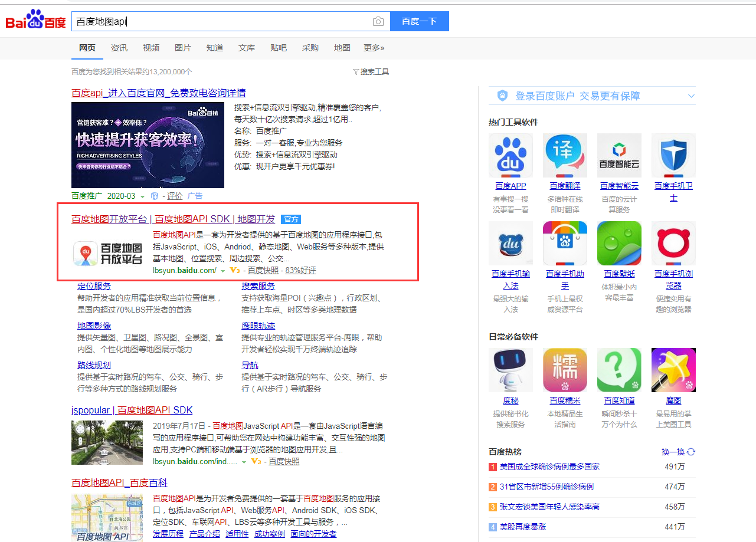Image resolution: width=756 pixels, height=542 pixels.
Task: Open the 鹰眼轨迹 sublink
Action: [258, 326]
